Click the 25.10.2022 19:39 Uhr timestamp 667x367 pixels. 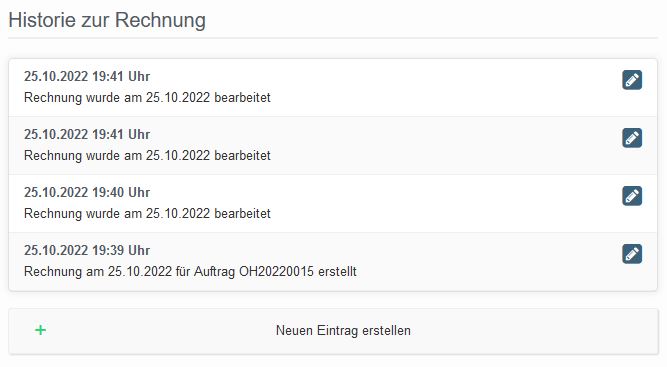87,250
